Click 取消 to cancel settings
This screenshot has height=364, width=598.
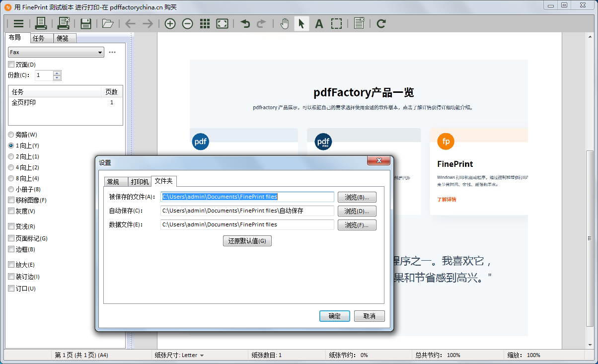[x=370, y=316]
